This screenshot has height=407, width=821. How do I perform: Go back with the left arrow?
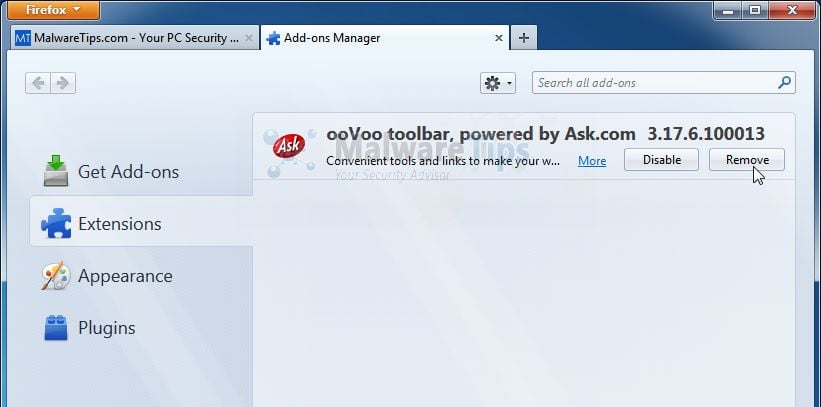[38, 83]
